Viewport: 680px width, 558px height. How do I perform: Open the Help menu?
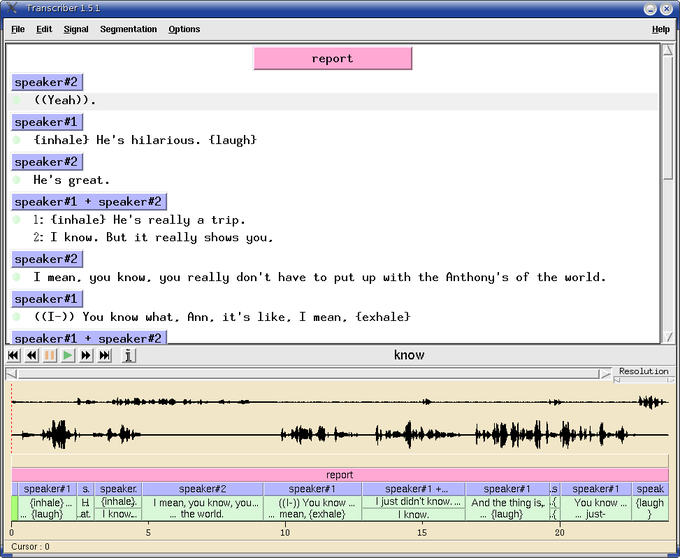pyautogui.click(x=660, y=29)
